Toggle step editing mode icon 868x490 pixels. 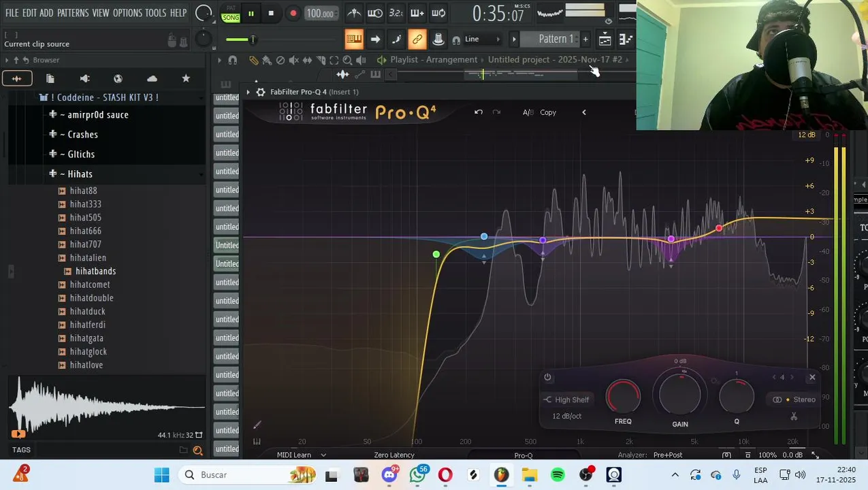coord(396,39)
